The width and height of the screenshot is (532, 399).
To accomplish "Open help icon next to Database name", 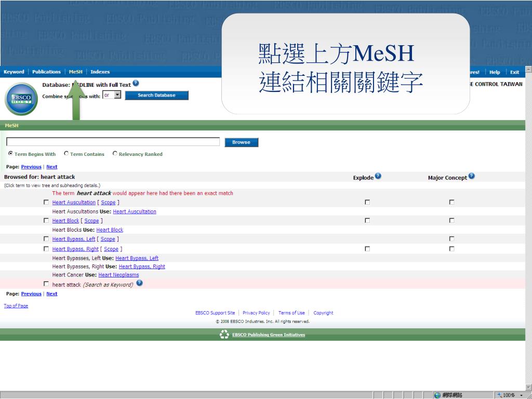I will point(136,83).
